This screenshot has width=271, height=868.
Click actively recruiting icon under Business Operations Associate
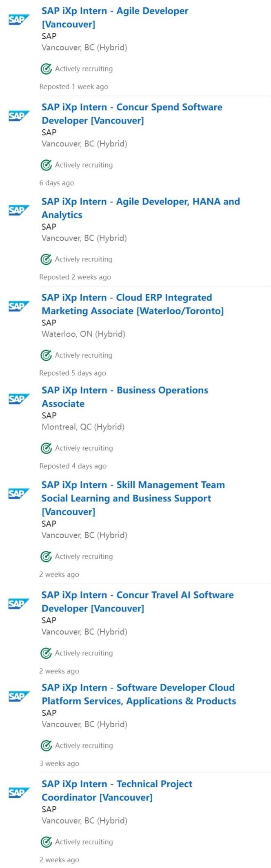pos(46,448)
